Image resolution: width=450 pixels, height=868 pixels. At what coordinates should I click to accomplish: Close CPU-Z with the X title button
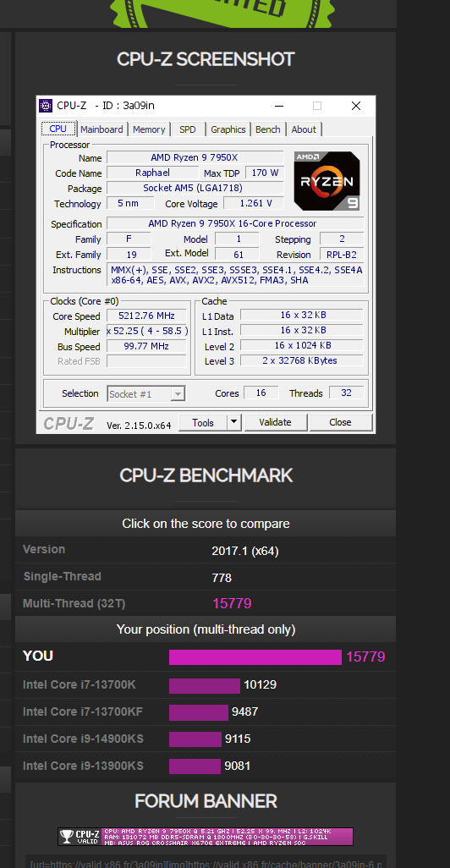[x=356, y=106]
